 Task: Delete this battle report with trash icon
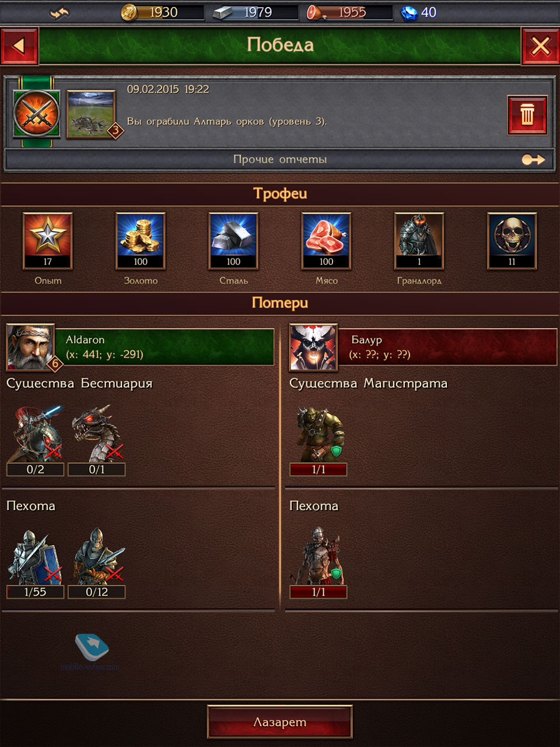[527, 115]
